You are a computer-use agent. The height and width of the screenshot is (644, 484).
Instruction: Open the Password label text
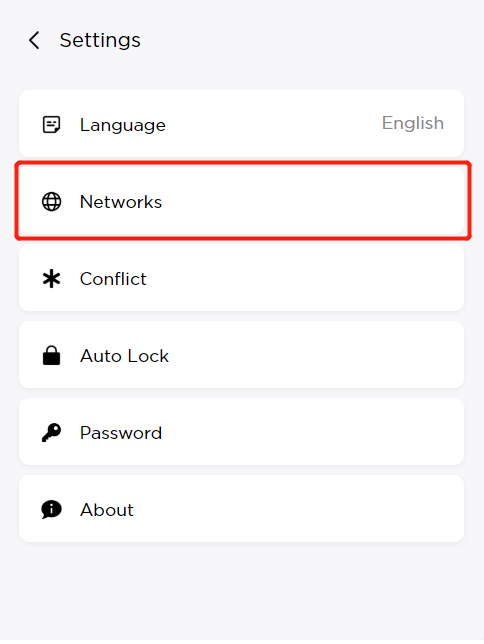(121, 433)
